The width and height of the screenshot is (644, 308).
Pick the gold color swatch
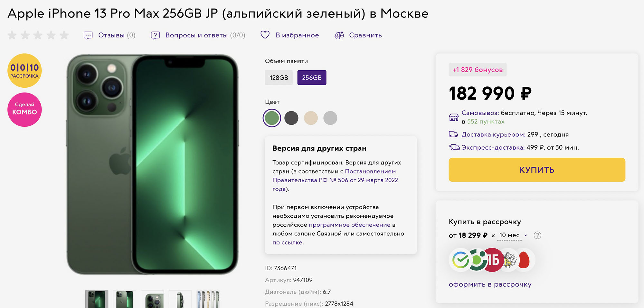click(311, 118)
